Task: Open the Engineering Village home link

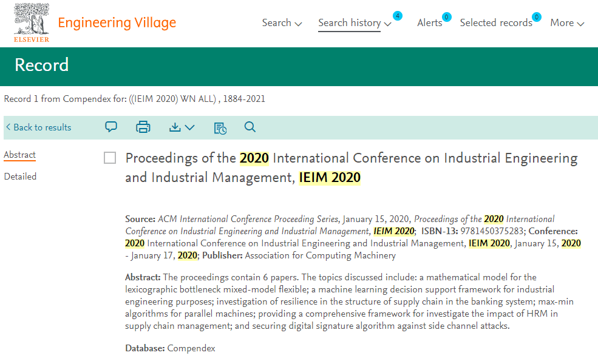Action: [x=117, y=23]
